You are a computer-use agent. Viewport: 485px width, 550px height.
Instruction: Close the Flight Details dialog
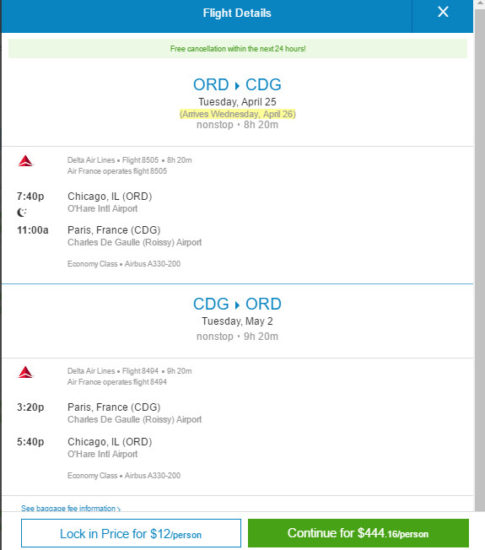click(443, 12)
